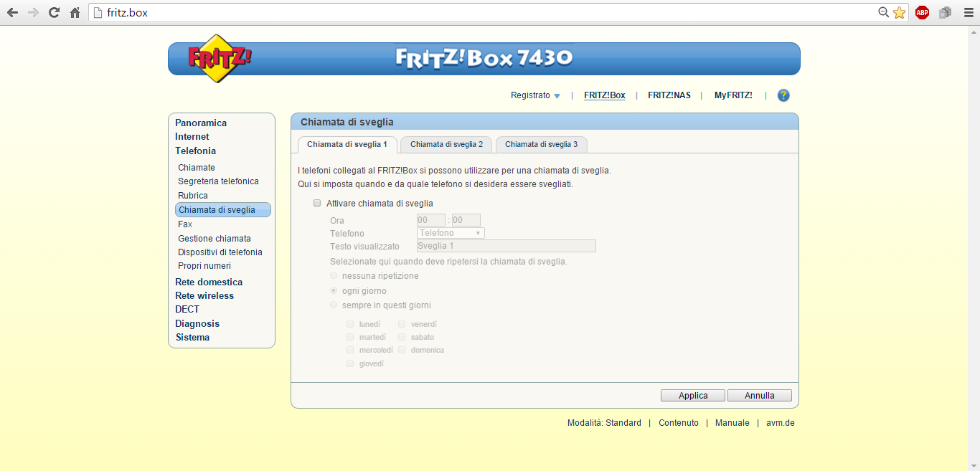
Task: Enable Attivare chiamata di sveglia checkbox
Action: [x=317, y=204]
